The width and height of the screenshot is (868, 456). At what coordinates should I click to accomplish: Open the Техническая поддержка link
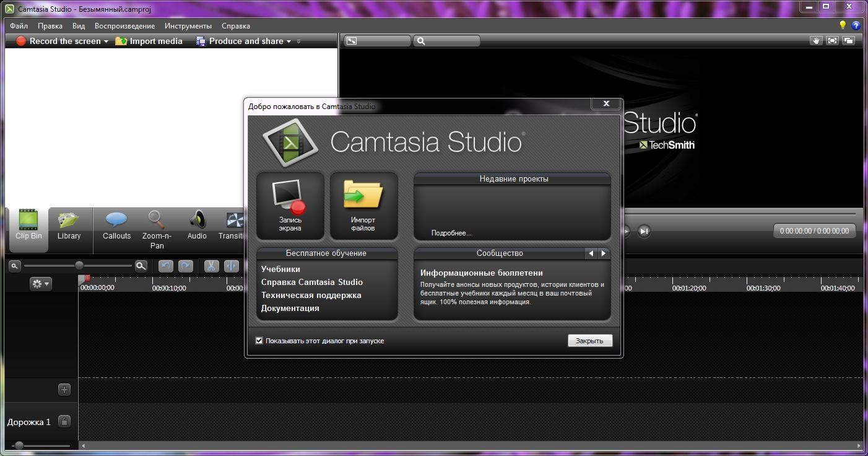[311, 295]
